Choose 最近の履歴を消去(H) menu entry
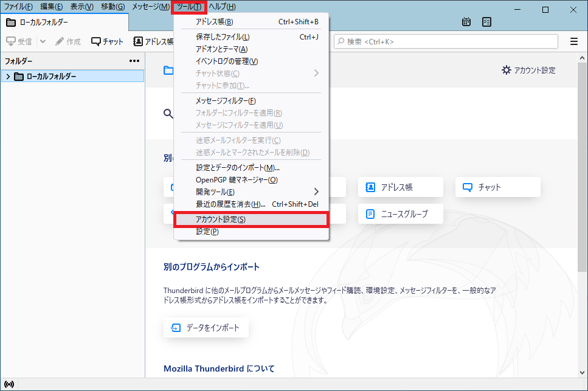 click(251, 204)
